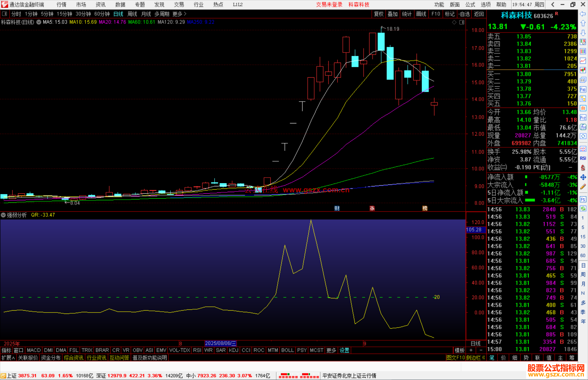Open the -自选 watchlist dropdown
The width and height of the screenshot is (588, 380).
click(464, 14)
